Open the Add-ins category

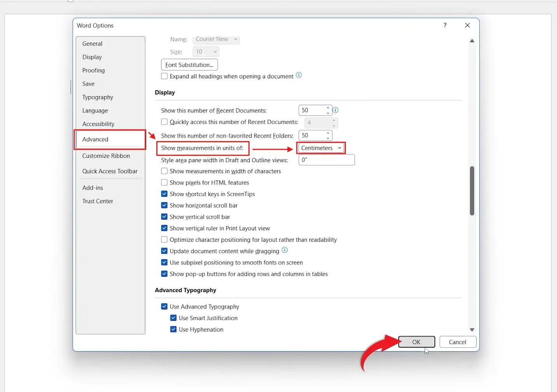pyautogui.click(x=110, y=188)
